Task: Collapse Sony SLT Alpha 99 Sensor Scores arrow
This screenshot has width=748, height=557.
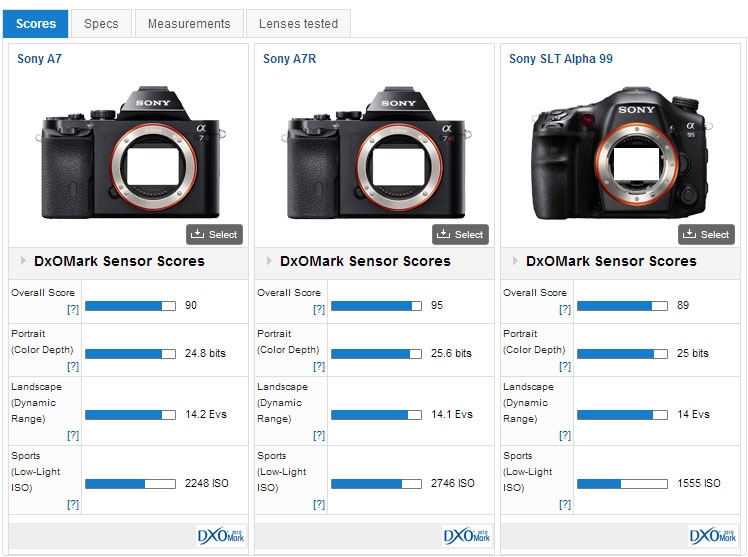Action: [x=515, y=261]
